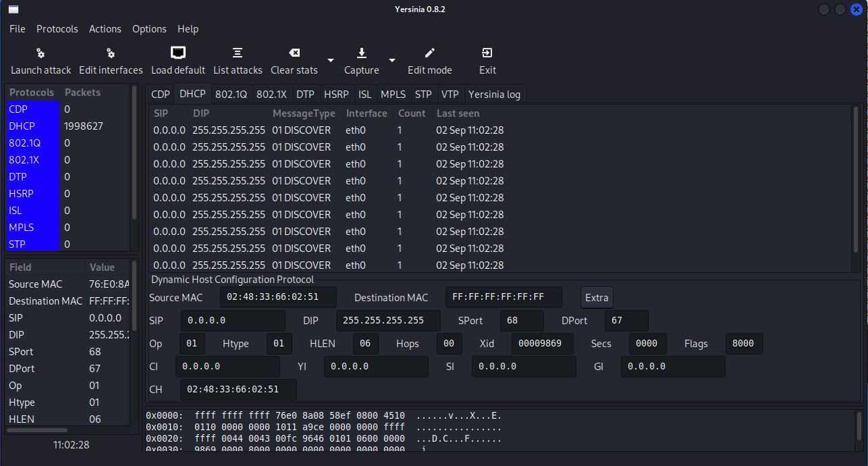The width and height of the screenshot is (868, 466).
Task: Click the hex dump vertical scrollbar
Action: 859,427
